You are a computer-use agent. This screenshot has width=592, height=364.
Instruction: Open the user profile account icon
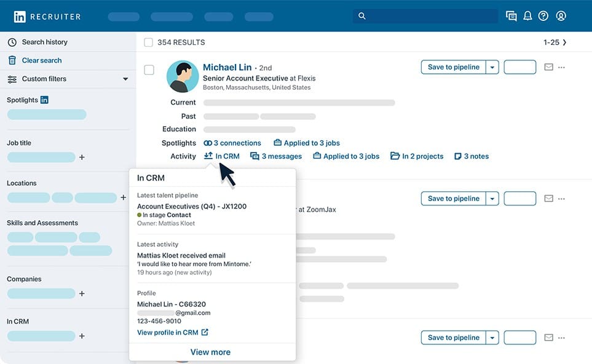pos(561,16)
